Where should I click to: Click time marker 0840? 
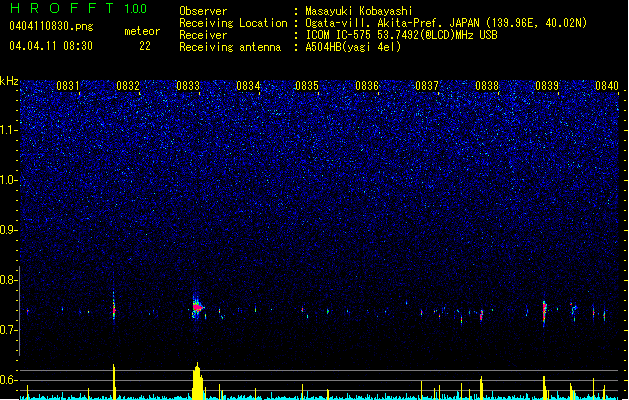[607, 86]
